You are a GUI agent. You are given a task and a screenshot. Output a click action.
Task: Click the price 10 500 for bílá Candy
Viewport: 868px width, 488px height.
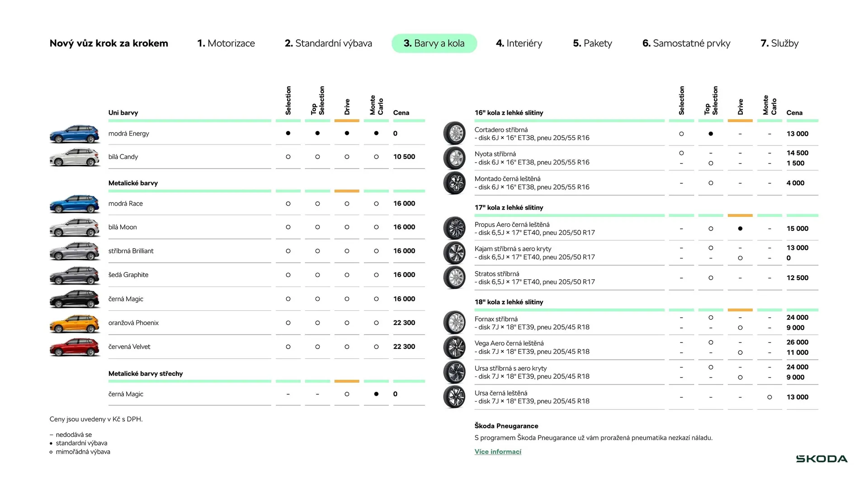(x=404, y=157)
